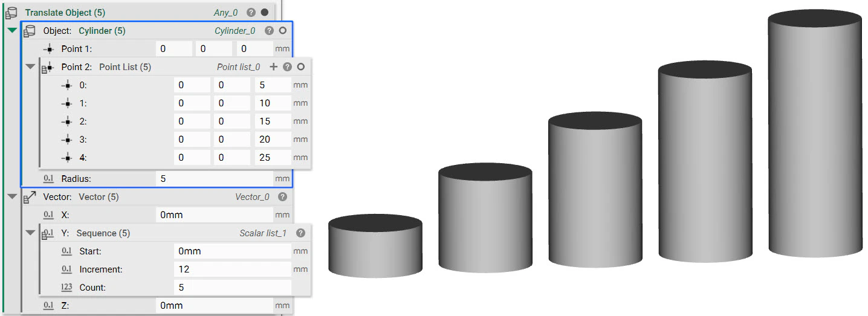The width and height of the screenshot is (868, 316).
Task: Collapse the Point 2 Point List
Action: pos(30,66)
